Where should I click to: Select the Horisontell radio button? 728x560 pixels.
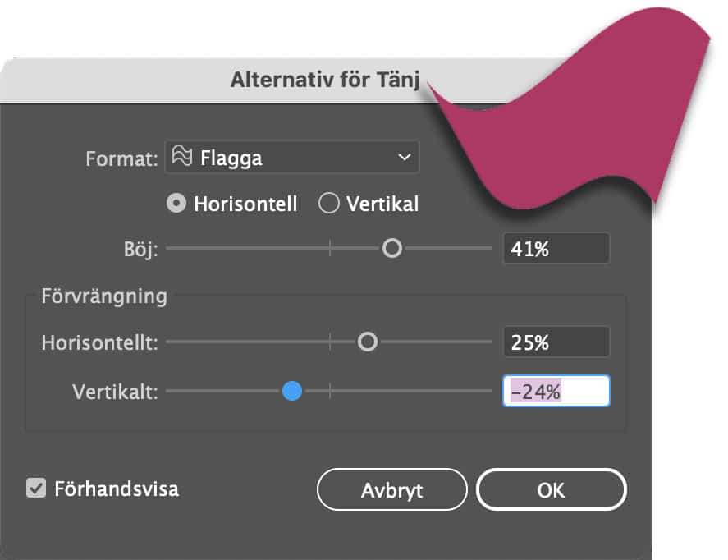pyautogui.click(x=176, y=204)
